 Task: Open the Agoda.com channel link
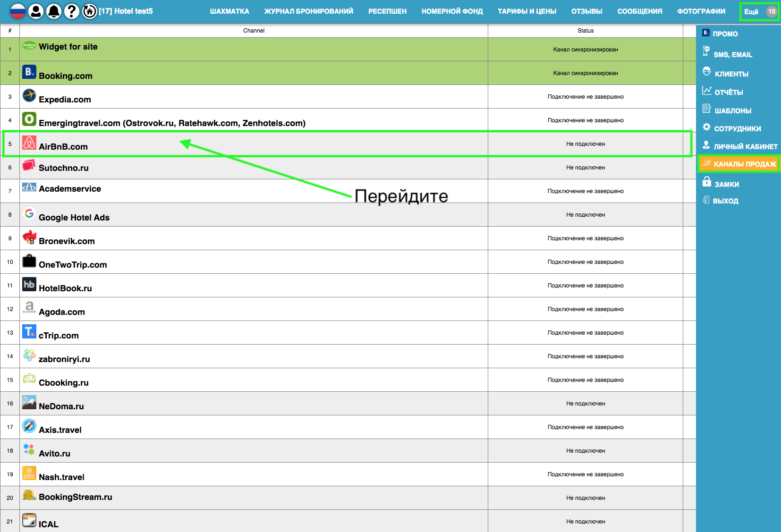pyautogui.click(x=62, y=312)
